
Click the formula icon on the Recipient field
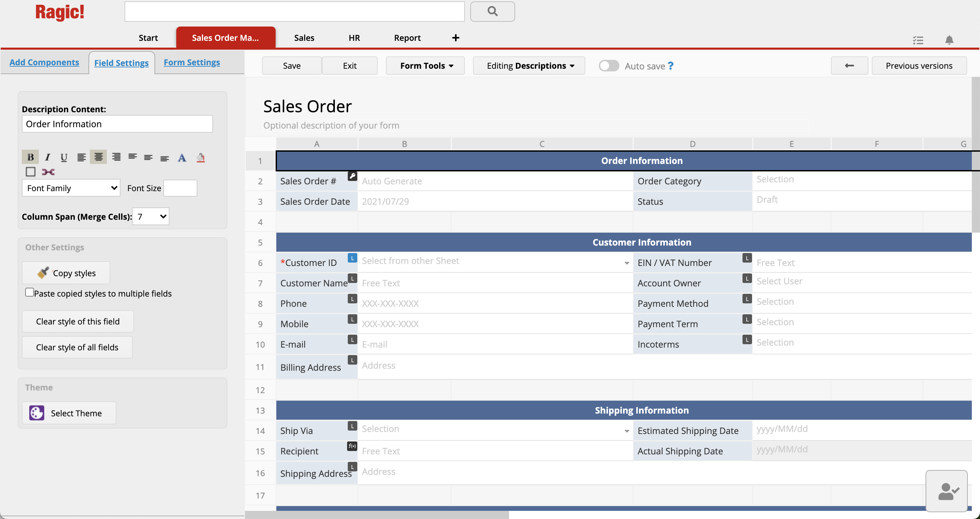click(x=352, y=446)
